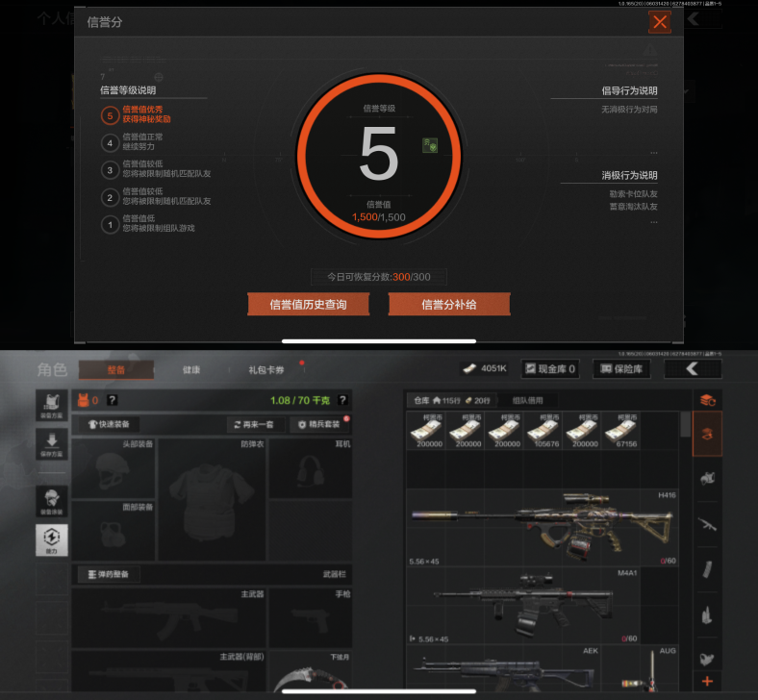This screenshot has width=758, height=700.
Task: Click the warehouse sort stack icon
Action: tap(708, 400)
